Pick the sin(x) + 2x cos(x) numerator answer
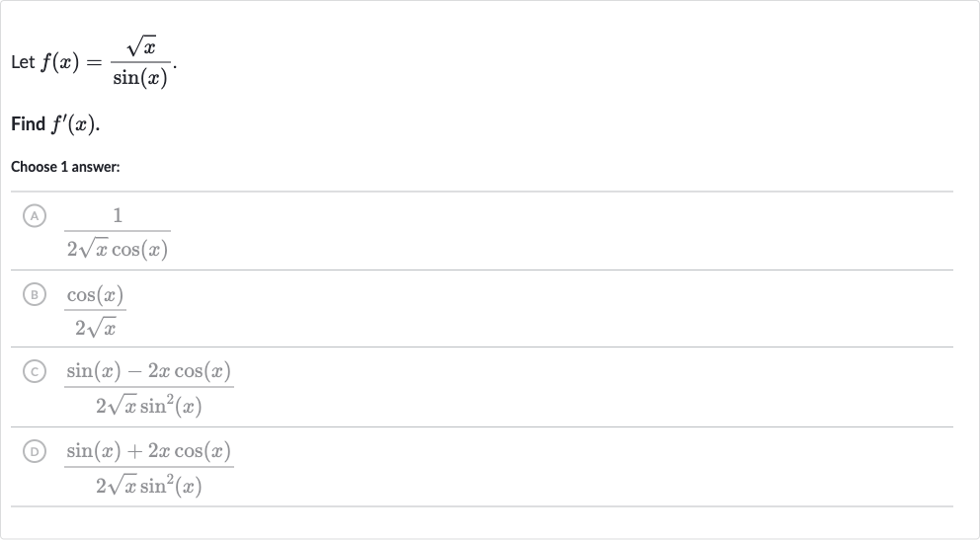980x540 pixels. click(x=149, y=468)
